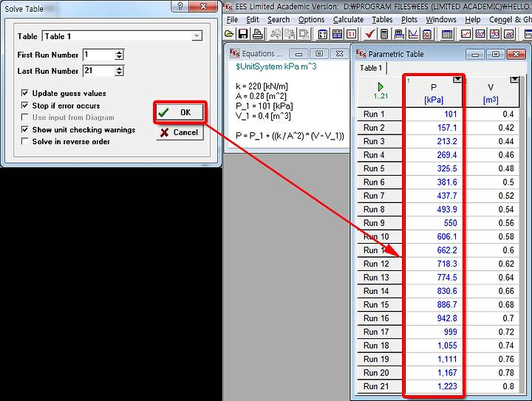
Task: Click the Copy toolbar icon
Action: point(290,34)
